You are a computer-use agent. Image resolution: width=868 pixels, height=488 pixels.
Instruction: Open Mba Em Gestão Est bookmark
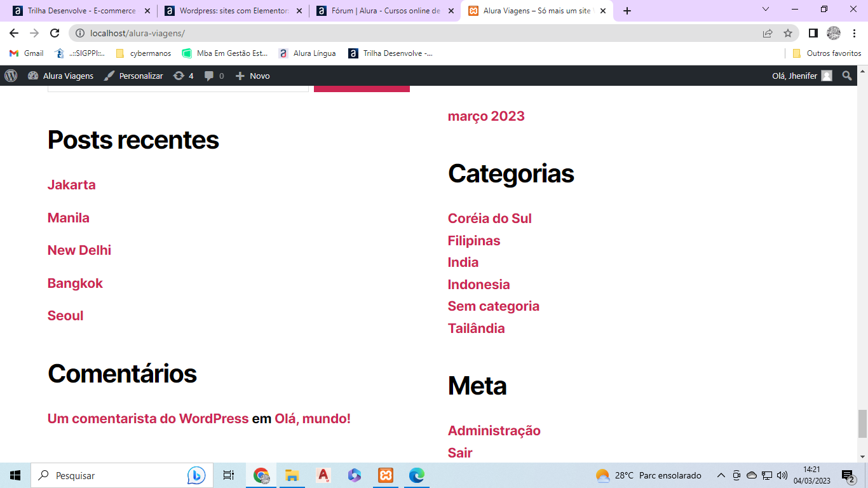[x=225, y=53]
